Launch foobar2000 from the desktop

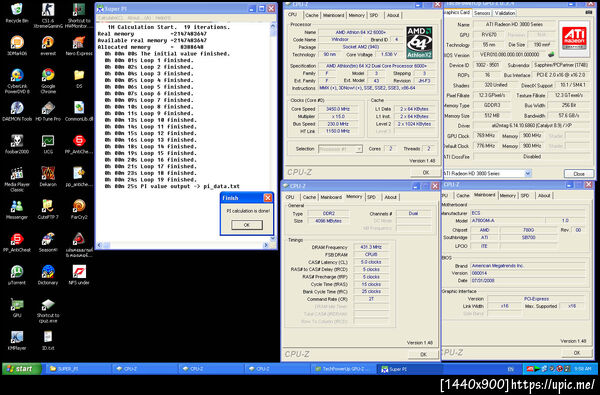point(17,144)
